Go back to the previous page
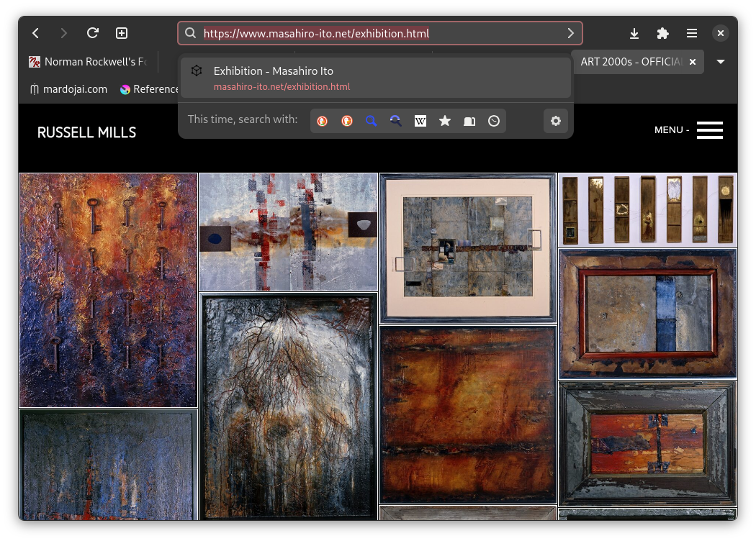This screenshot has width=756, height=541. (x=36, y=33)
